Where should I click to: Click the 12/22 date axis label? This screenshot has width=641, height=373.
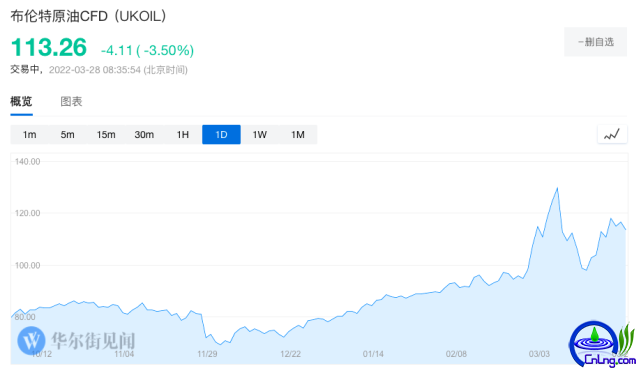(x=290, y=354)
